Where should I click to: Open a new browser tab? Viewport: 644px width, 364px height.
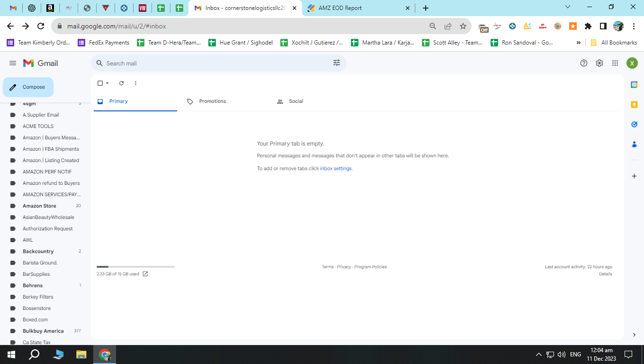pos(426,8)
